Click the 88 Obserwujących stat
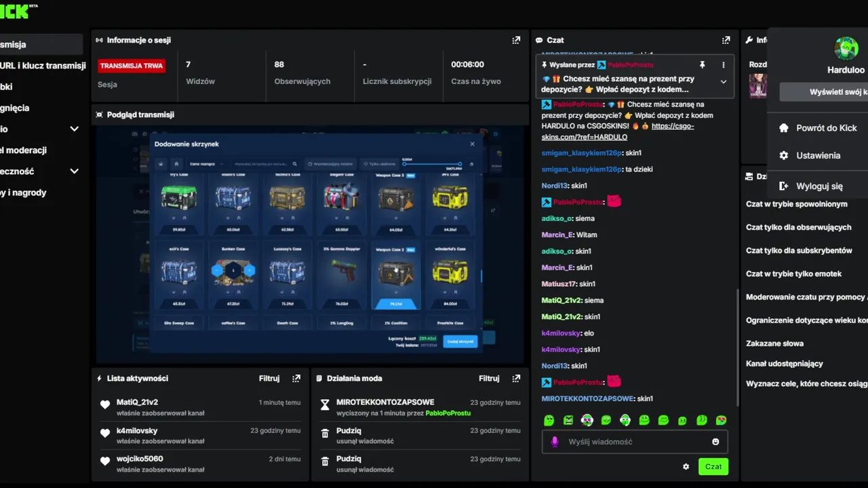868x488 pixels. 302,73
